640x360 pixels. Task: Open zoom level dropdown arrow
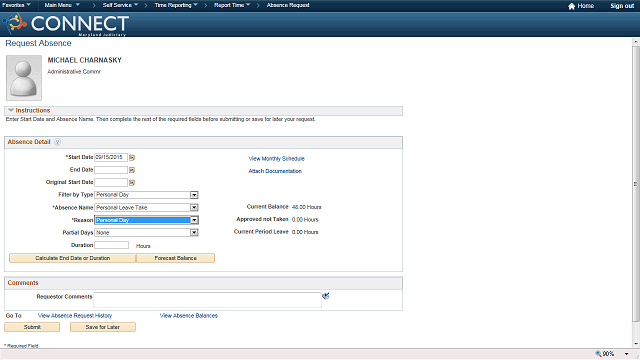click(x=627, y=354)
